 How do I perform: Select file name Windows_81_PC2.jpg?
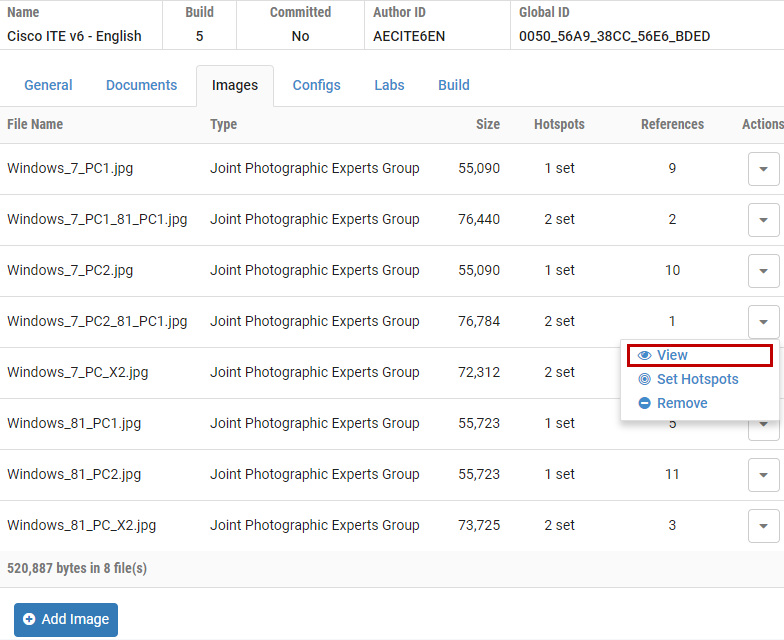click(74, 474)
